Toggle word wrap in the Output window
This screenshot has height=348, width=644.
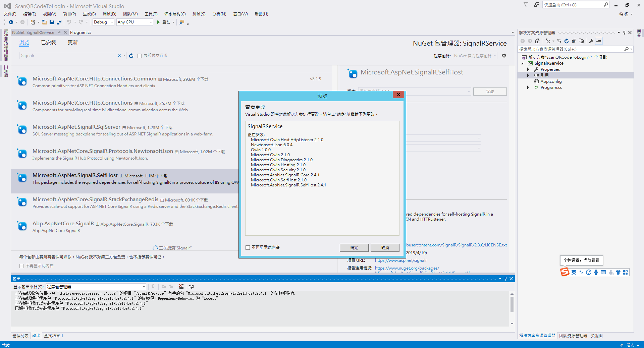click(x=191, y=287)
